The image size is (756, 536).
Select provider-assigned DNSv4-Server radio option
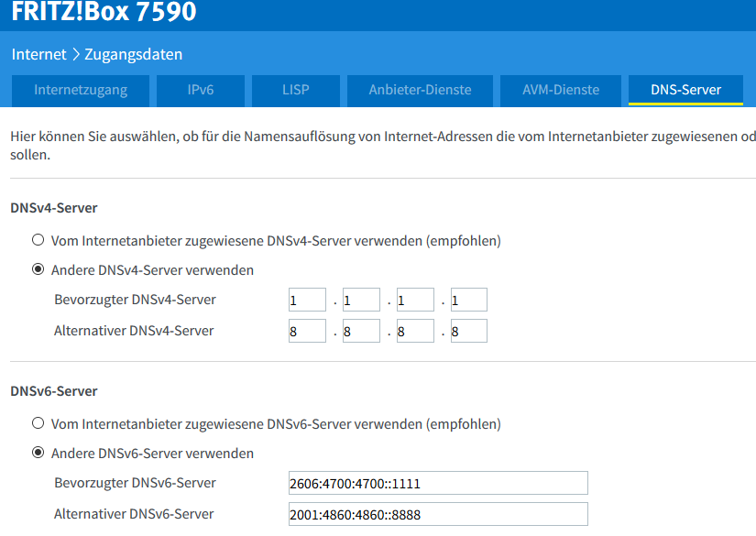pyautogui.click(x=38, y=240)
